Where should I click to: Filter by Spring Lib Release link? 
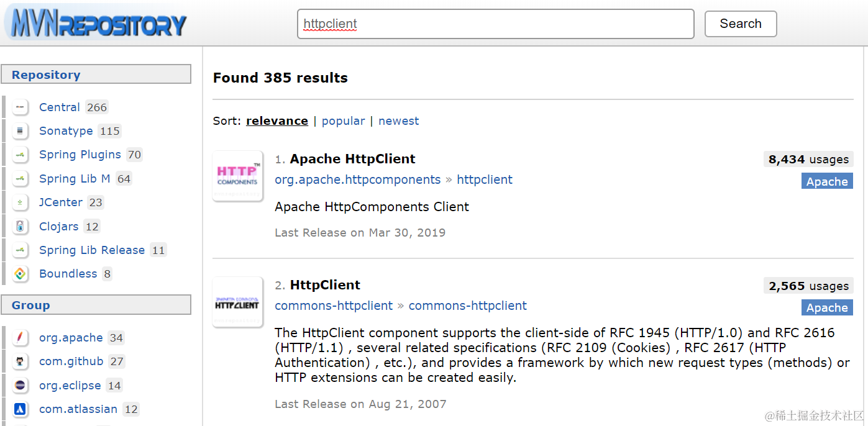[x=92, y=250]
